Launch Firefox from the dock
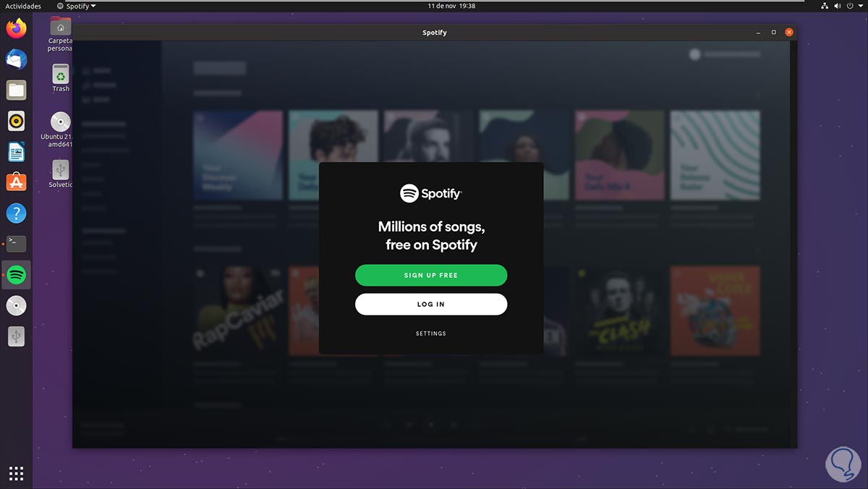This screenshot has height=489, width=868. pos(16,29)
